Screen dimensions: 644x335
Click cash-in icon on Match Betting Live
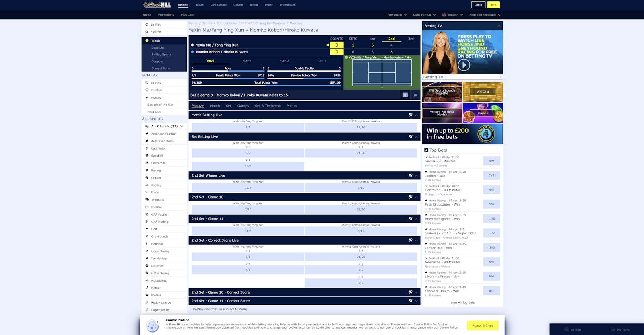click(410, 115)
